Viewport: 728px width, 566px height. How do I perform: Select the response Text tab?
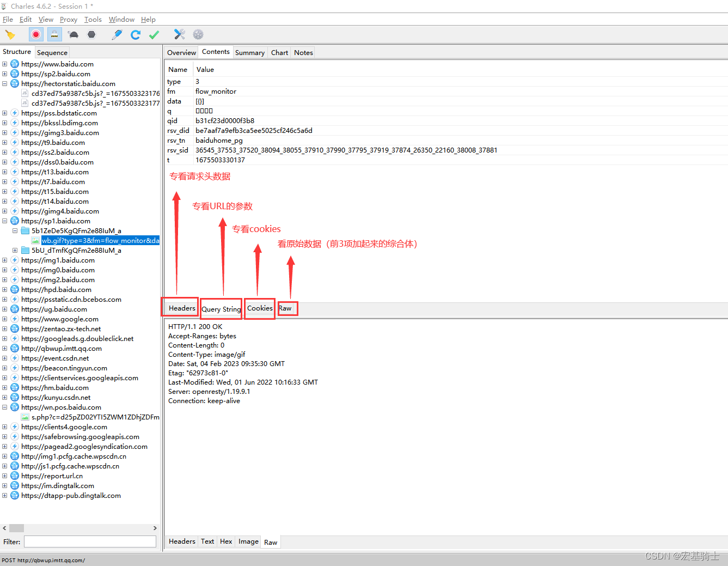[x=207, y=541]
